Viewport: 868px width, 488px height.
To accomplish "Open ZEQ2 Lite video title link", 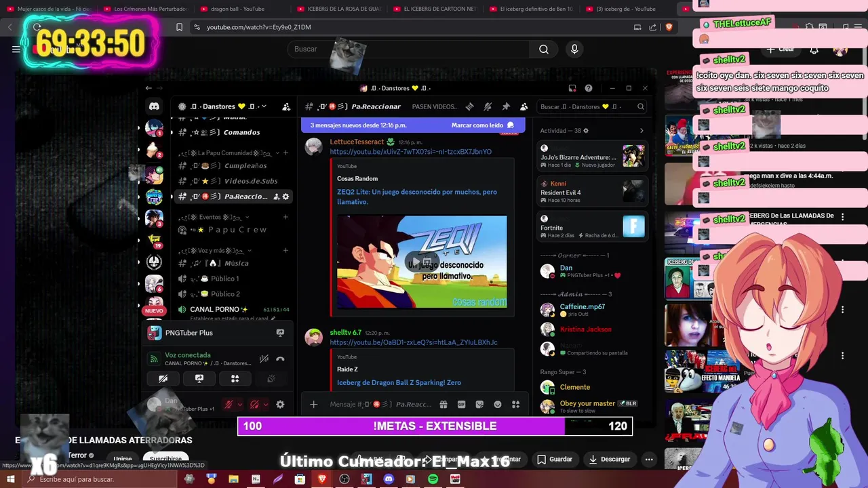I will point(416,197).
